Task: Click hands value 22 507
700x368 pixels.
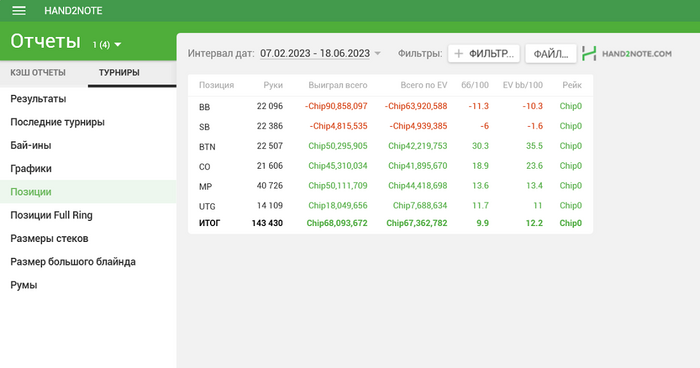Action: click(x=270, y=146)
